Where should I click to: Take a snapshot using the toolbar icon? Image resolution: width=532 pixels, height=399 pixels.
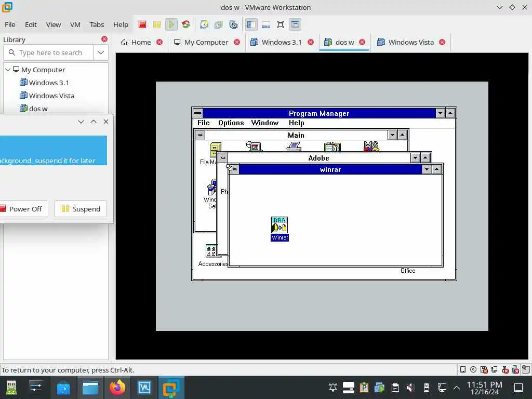tap(204, 24)
